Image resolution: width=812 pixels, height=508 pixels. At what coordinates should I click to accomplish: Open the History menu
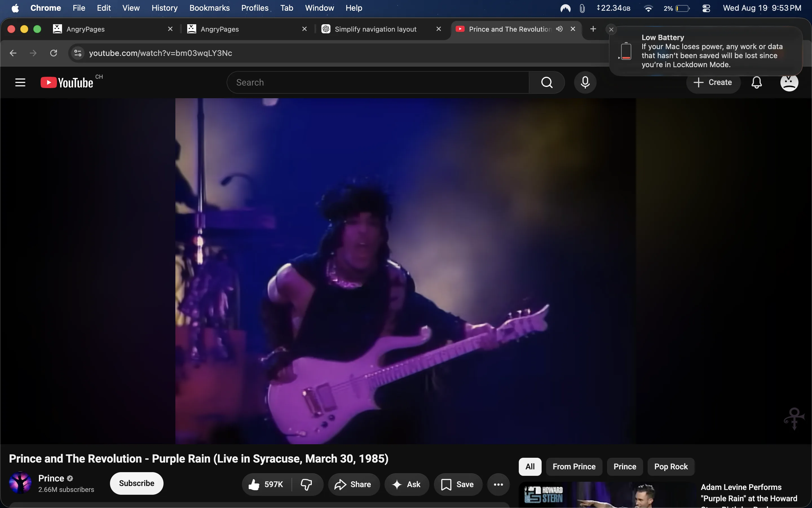click(x=164, y=8)
